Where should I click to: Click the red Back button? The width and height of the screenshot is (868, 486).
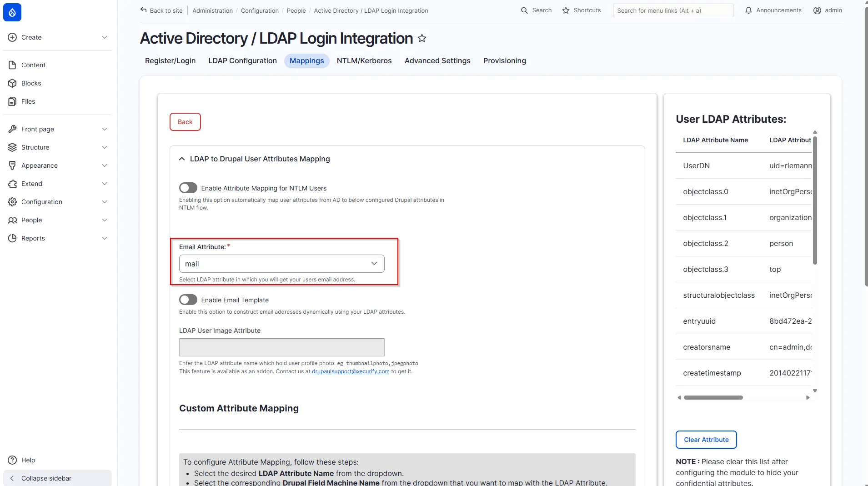pyautogui.click(x=185, y=122)
